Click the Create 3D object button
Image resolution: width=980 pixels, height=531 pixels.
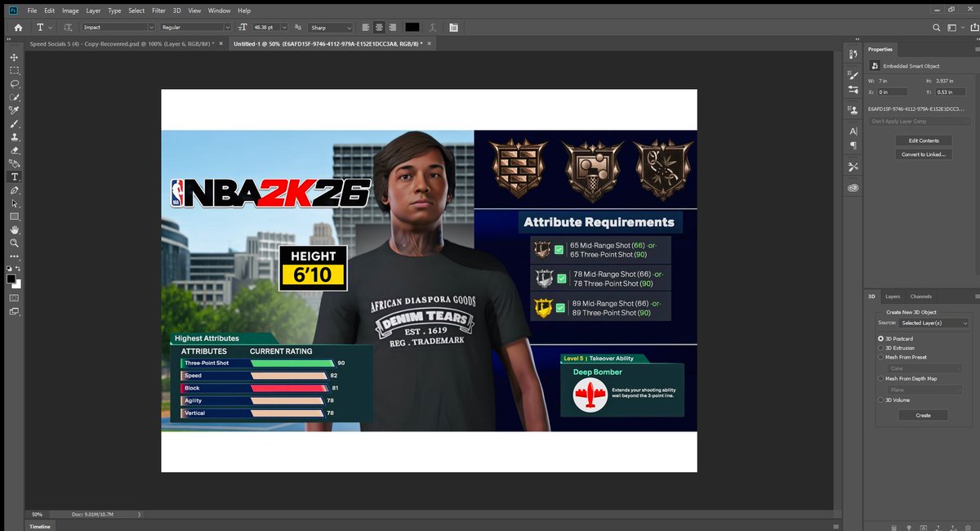tap(924, 415)
